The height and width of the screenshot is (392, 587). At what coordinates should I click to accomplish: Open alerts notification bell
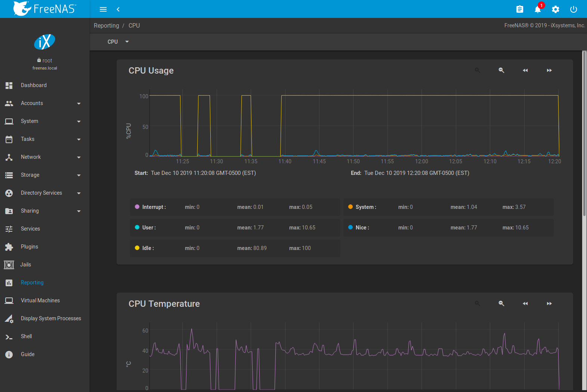[x=538, y=9]
